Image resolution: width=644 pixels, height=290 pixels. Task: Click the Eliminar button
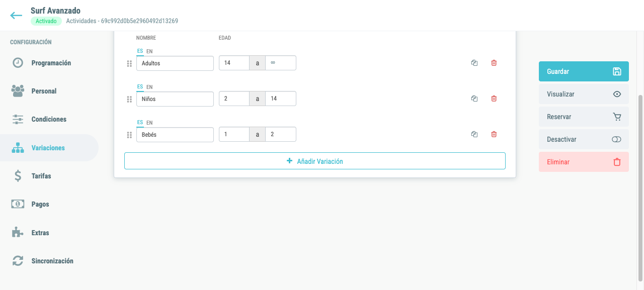click(x=584, y=162)
